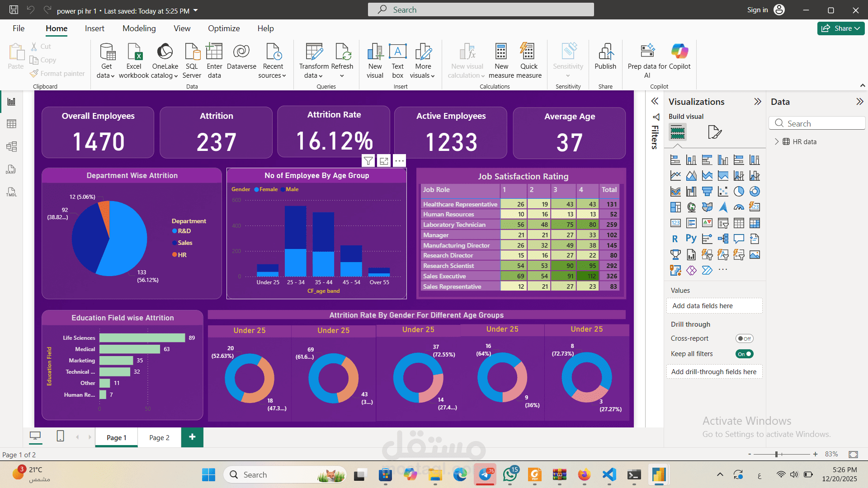Insert a Python visual
868x488 pixels.
[691, 239]
